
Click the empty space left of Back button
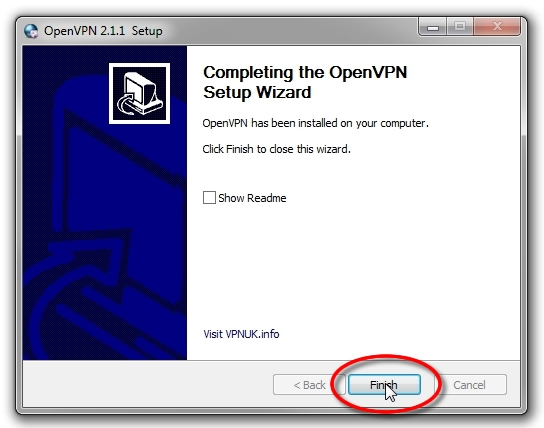[x=147, y=384]
